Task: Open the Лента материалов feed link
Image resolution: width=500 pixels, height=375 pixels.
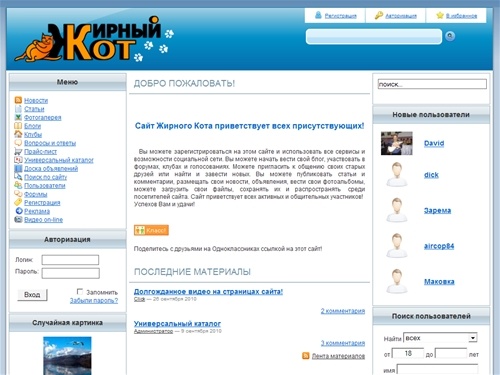Action: pos(338,356)
